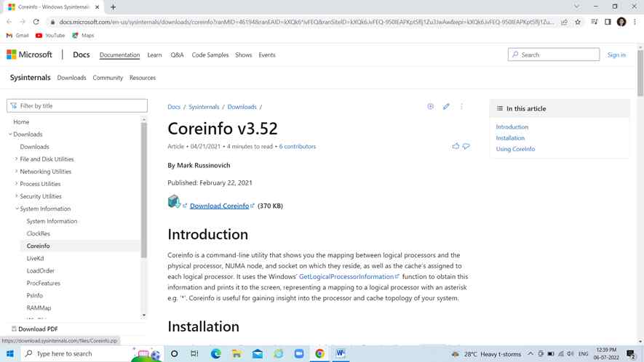Viewport: 644px width, 362px height.
Task: Expand Networking Utilities node
Action: 17,171
